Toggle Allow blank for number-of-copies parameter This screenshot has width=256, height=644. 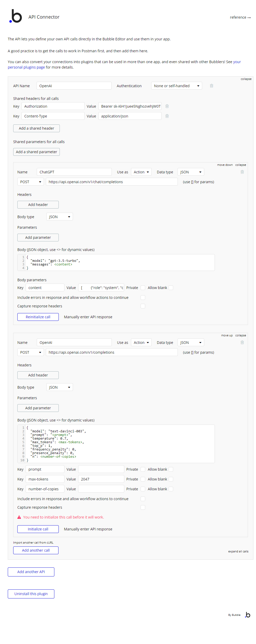pyautogui.click(x=171, y=489)
